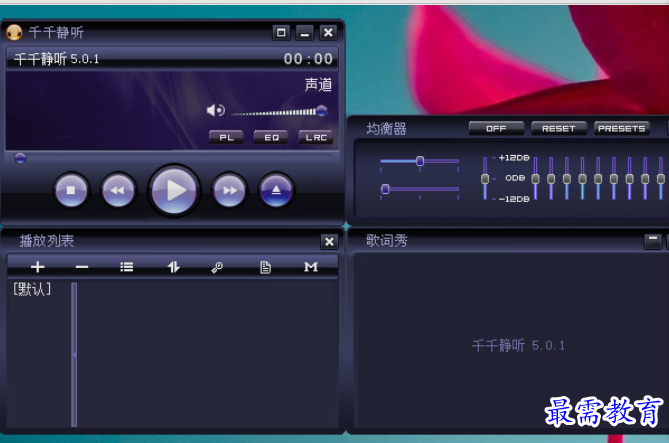Click the 声道 channel label
The width and height of the screenshot is (669, 443).
[318, 85]
